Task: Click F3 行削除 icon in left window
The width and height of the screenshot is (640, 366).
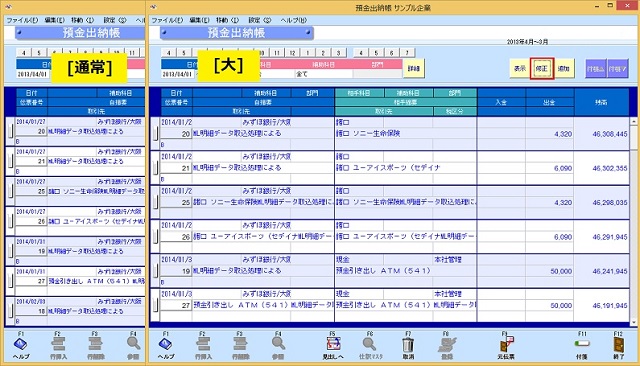Action: [95, 344]
